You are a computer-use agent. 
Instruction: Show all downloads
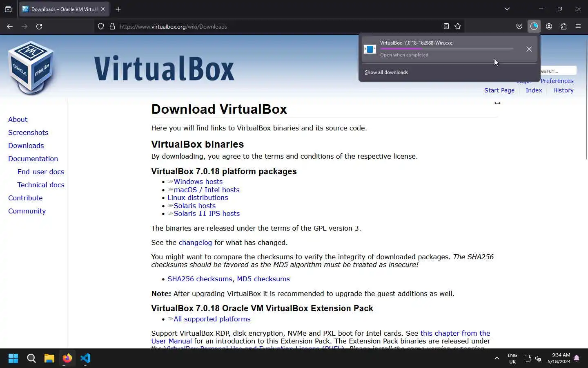point(386,72)
